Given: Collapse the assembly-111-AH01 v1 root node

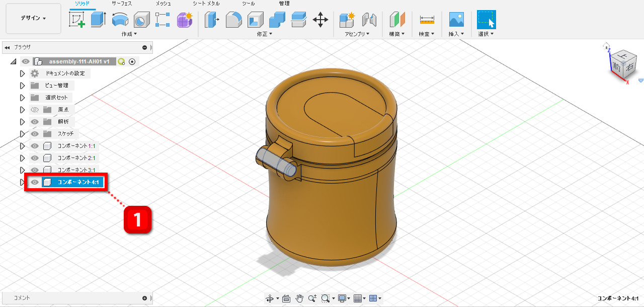Looking at the screenshot, I should (x=13, y=61).
